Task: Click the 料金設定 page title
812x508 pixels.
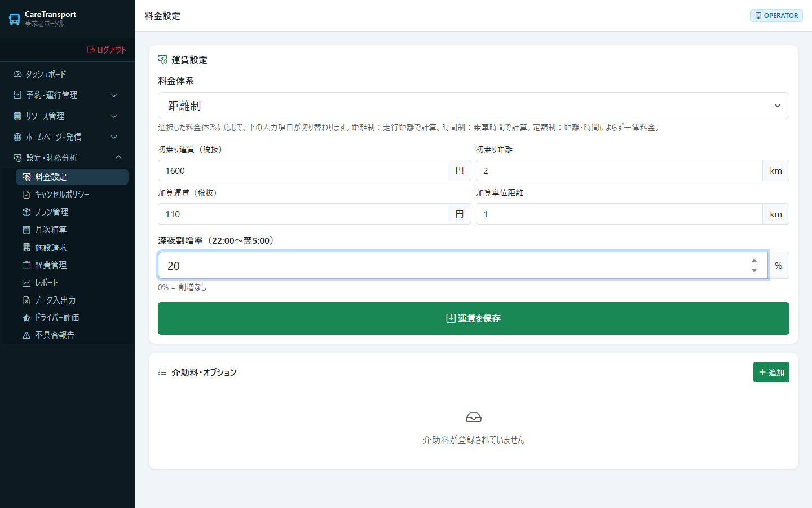Action: [162, 16]
